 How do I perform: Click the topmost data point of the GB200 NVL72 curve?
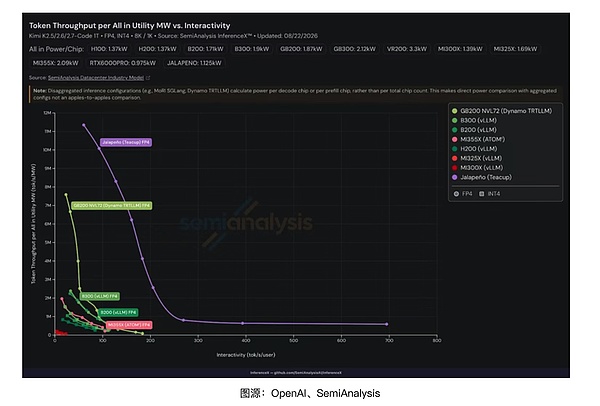[x=66, y=195]
